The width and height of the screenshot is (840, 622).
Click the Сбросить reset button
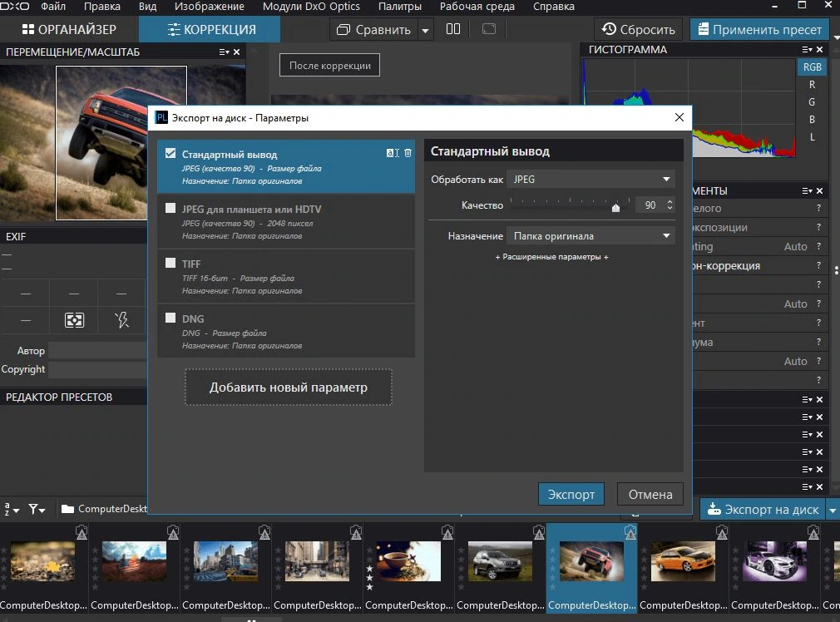(638, 29)
